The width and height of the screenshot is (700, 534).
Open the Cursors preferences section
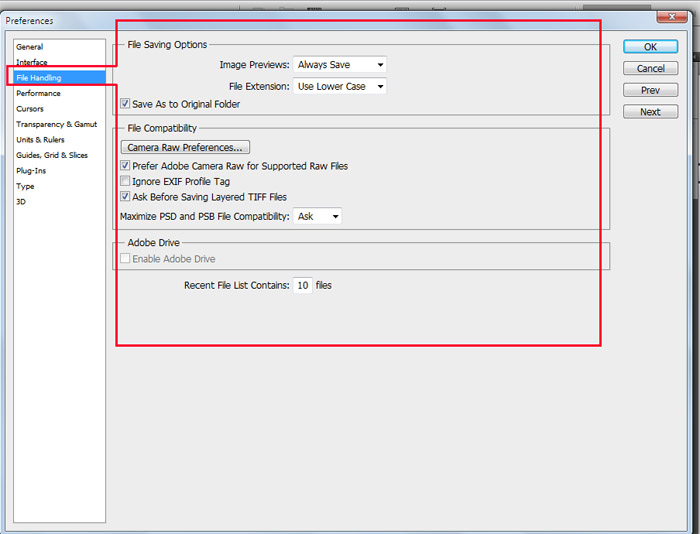(x=30, y=109)
